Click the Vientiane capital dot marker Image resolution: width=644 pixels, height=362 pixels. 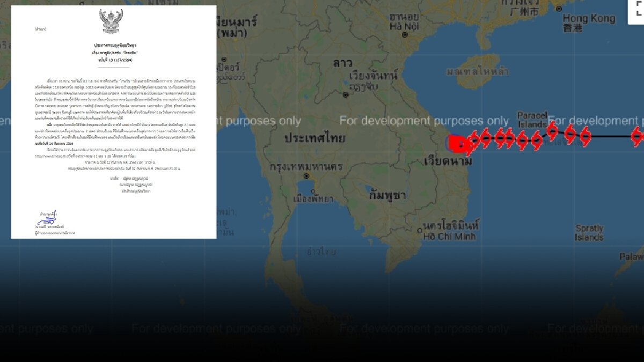point(346,94)
